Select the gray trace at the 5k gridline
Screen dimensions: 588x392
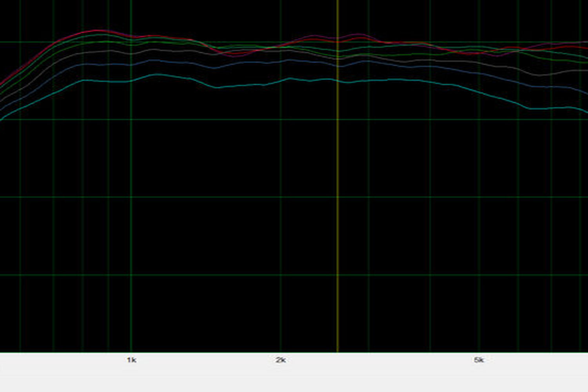479,62
